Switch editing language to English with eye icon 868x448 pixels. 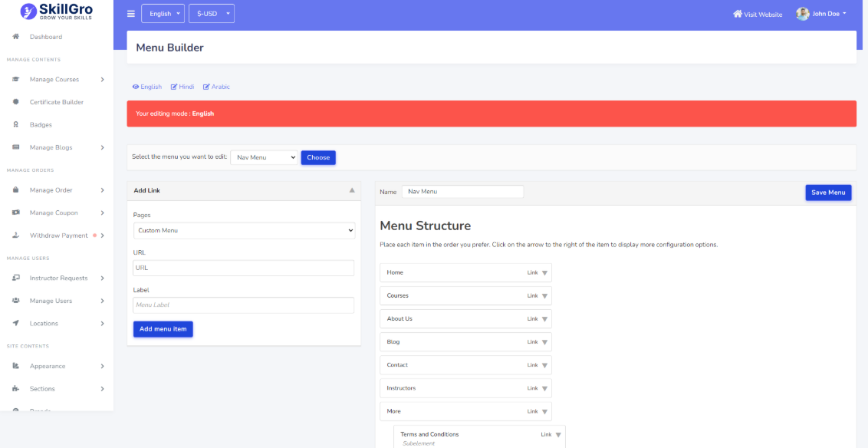[x=146, y=87]
